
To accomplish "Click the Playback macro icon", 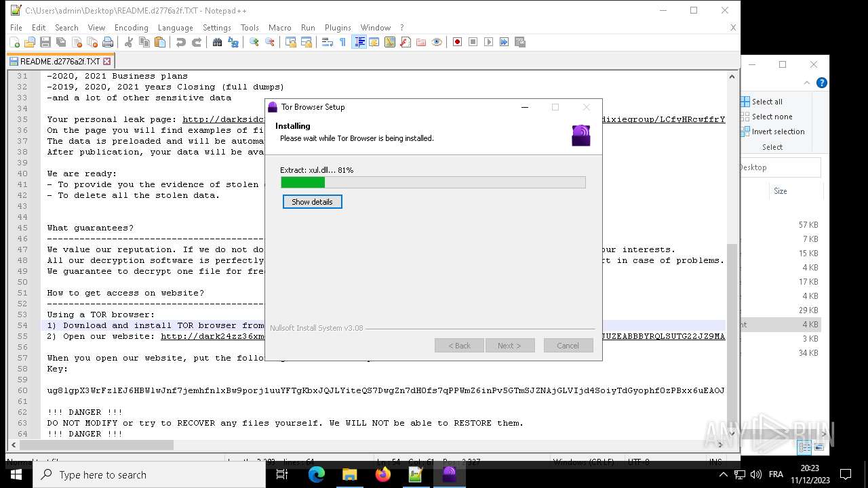I will [x=489, y=42].
